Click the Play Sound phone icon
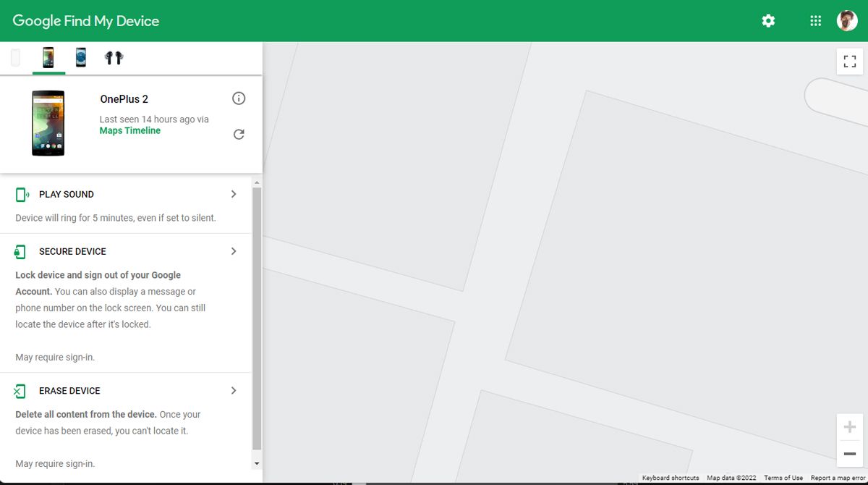Viewport: 868px width, 485px height. 22,194
